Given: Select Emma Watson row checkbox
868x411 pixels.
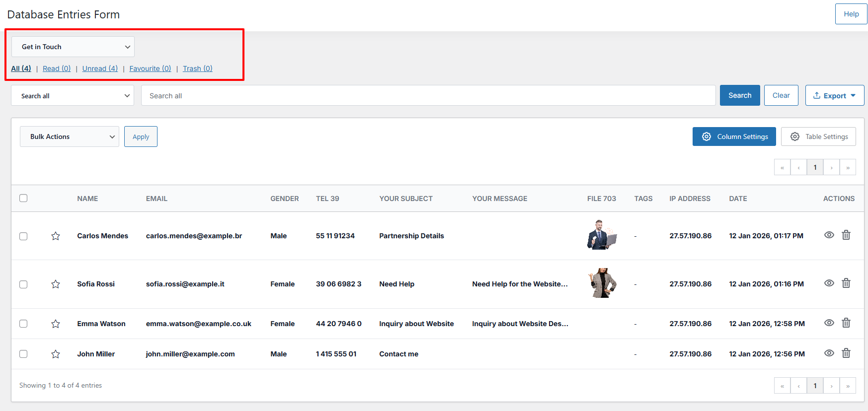Looking at the screenshot, I should point(23,324).
